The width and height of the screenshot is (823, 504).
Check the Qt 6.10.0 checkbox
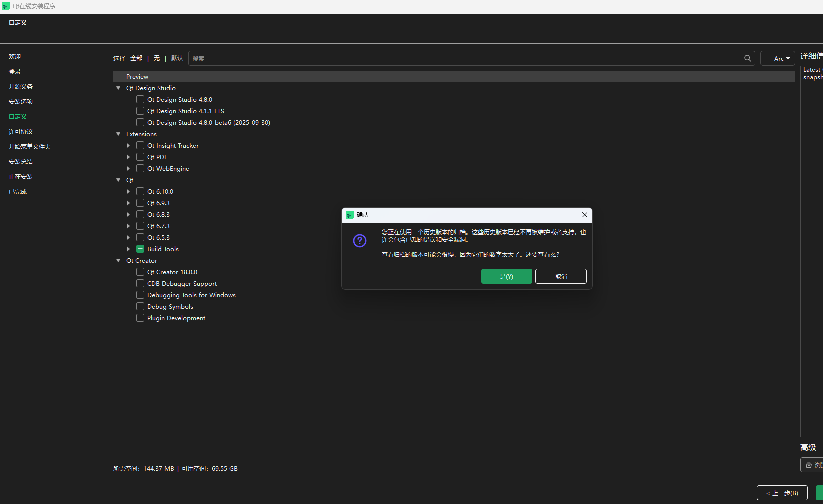140,191
